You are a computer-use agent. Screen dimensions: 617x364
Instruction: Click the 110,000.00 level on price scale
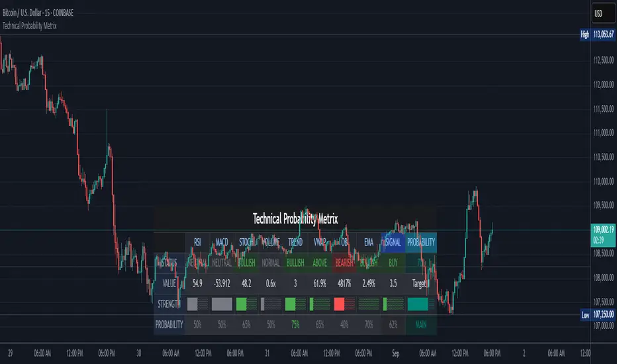click(x=604, y=181)
